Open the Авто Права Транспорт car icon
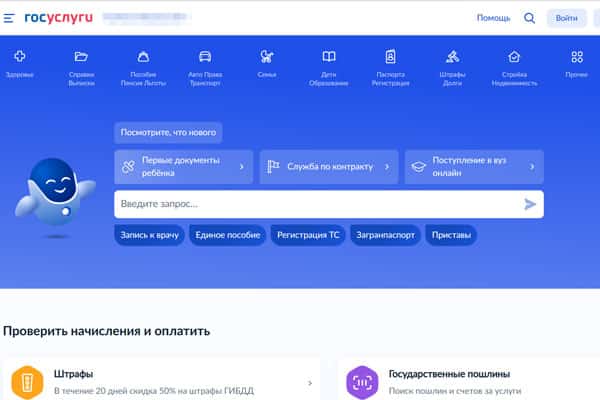The width and height of the screenshot is (600, 400). tap(205, 57)
